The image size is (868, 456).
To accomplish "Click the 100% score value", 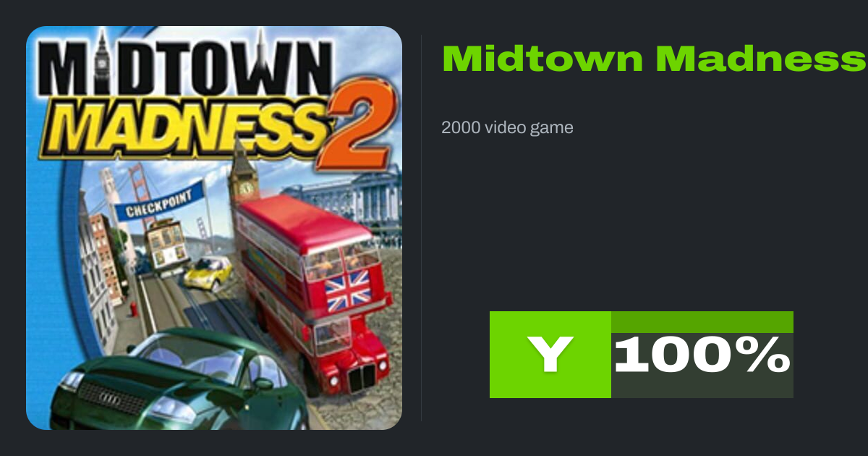I will click(702, 355).
